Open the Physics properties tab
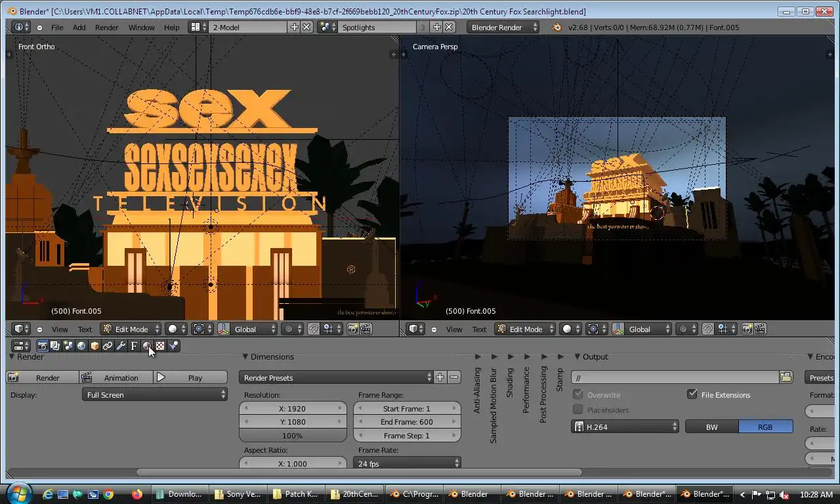The height and width of the screenshot is (504, 840). coord(173,346)
